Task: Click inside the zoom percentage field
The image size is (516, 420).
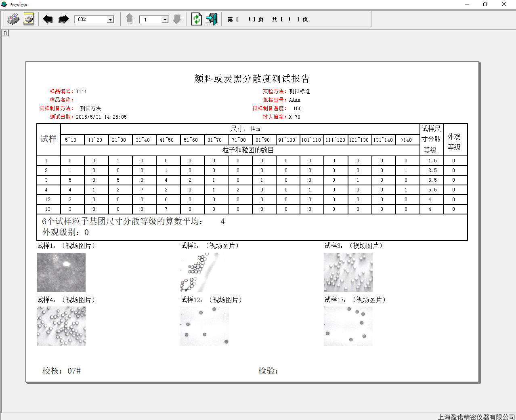Action: [x=90, y=19]
